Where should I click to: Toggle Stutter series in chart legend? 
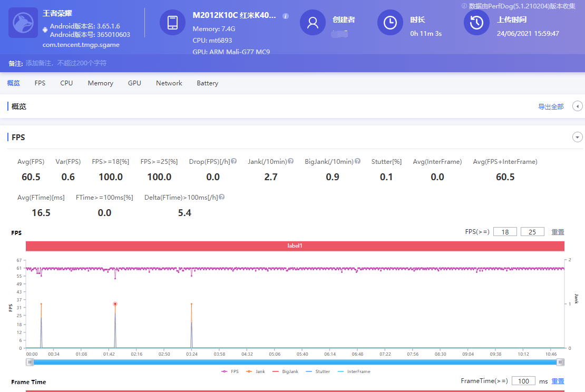click(317, 371)
